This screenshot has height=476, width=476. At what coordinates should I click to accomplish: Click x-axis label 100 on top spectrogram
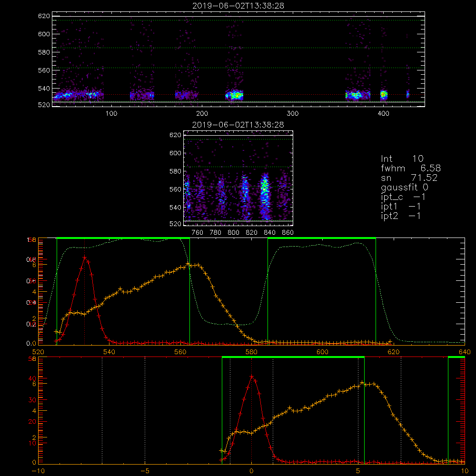click(111, 114)
